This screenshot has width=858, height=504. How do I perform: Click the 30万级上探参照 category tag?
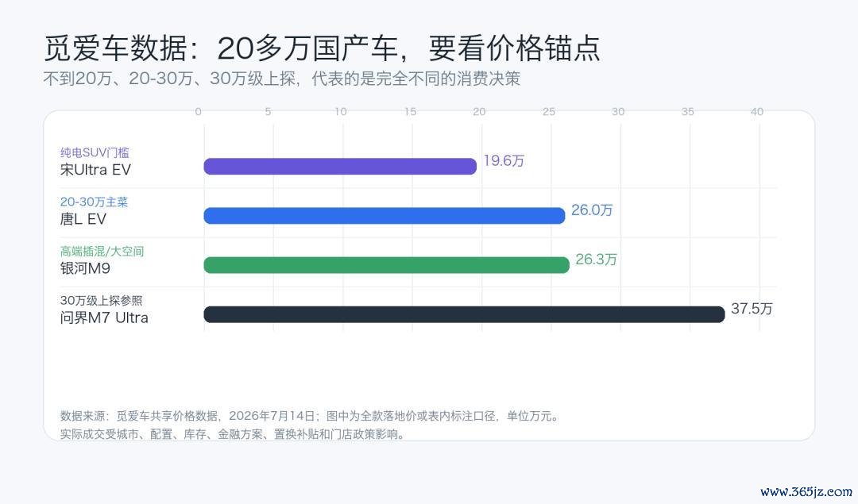pos(101,301)
